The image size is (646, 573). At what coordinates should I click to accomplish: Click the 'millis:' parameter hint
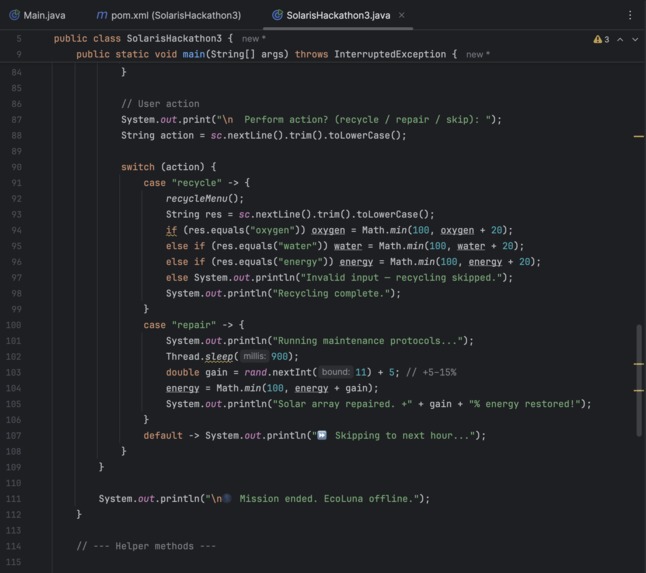254,356
